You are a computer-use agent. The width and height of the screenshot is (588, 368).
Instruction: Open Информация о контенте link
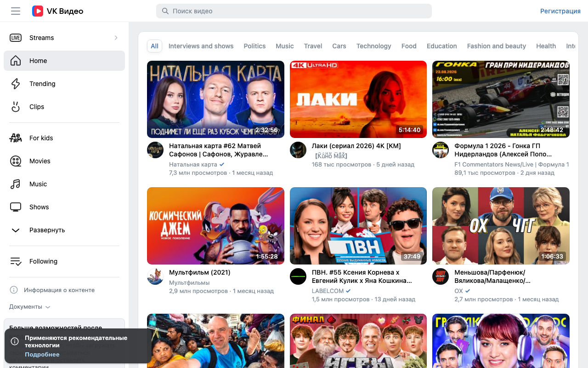tap(59, 290)
